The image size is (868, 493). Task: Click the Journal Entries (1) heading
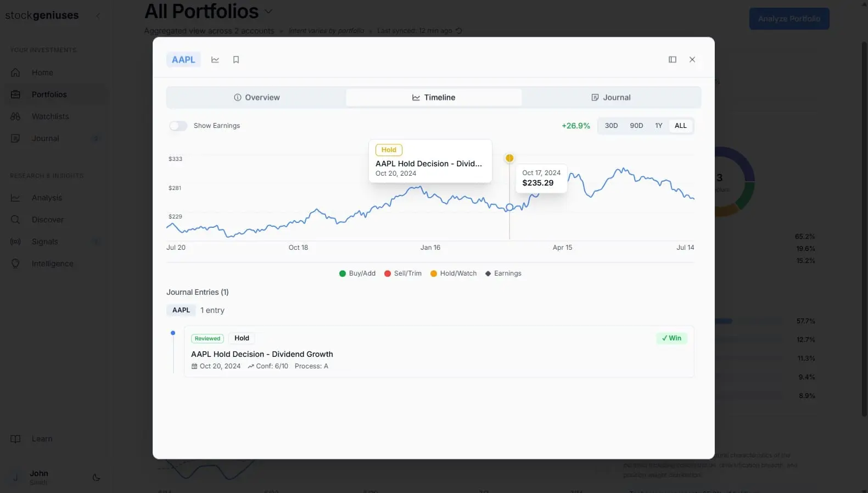pos(198,292)
